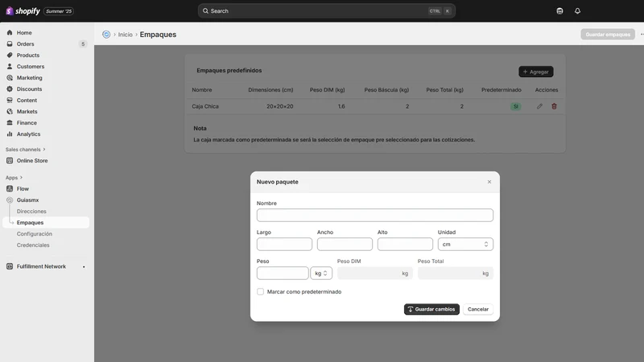Focus the Peso input field
Image resolution: width=644 pixels, height=362 pixels.
click(283, 274)
